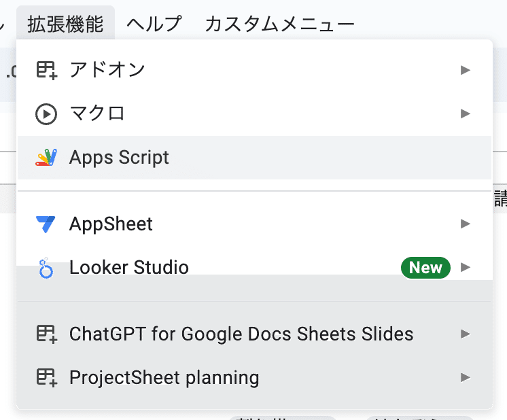Viewport: 507px width, 420px height.
Task: Open the カスタムメニュー menu
Action: coord(280,24)
